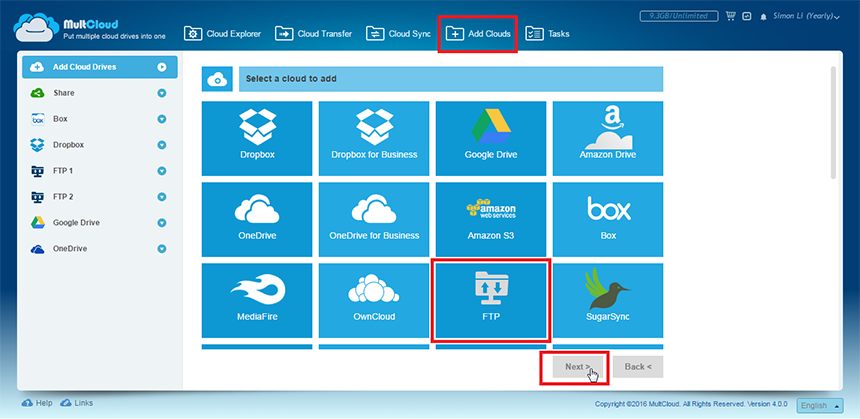The width and height of the screenshot is (860, 419).
Task: Click the 9.3GB/Unlimited storage indicator
Action: (679, 16)
